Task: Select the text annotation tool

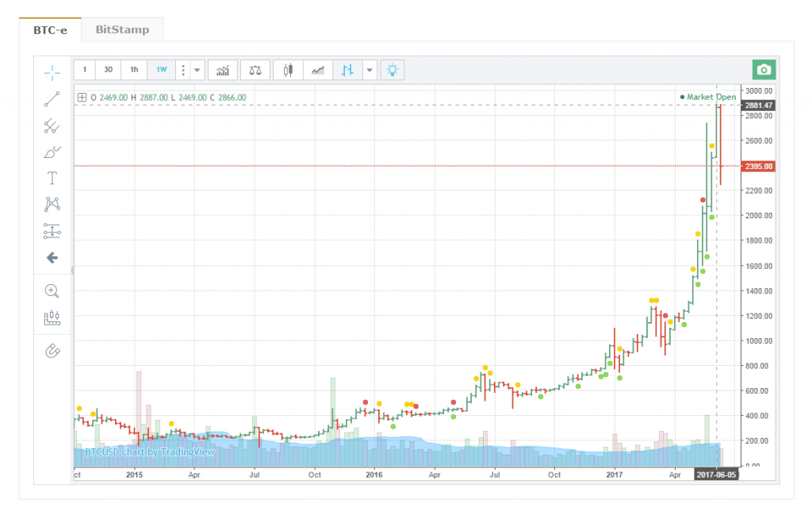Action: click(x=52, y=178)
